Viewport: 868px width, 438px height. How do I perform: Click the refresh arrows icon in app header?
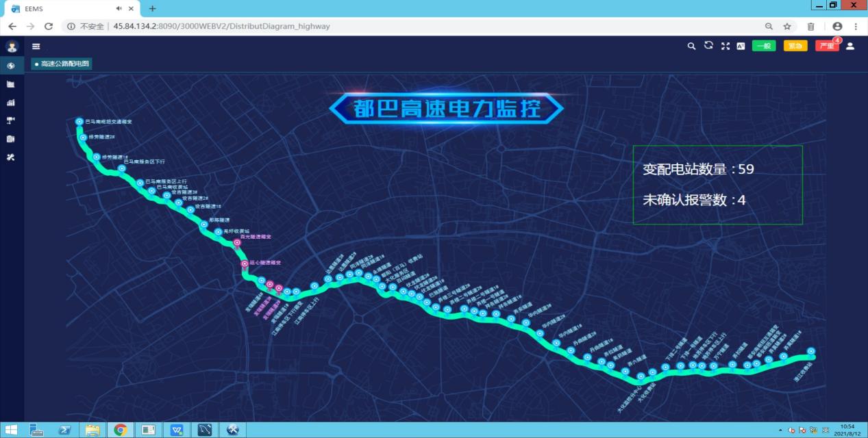pos(708,46)
